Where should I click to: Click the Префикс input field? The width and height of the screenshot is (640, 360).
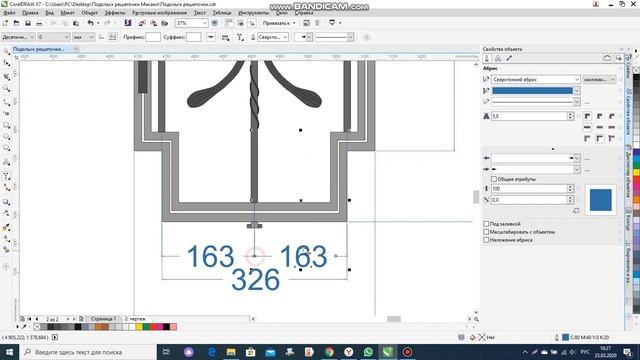[153, 37]
